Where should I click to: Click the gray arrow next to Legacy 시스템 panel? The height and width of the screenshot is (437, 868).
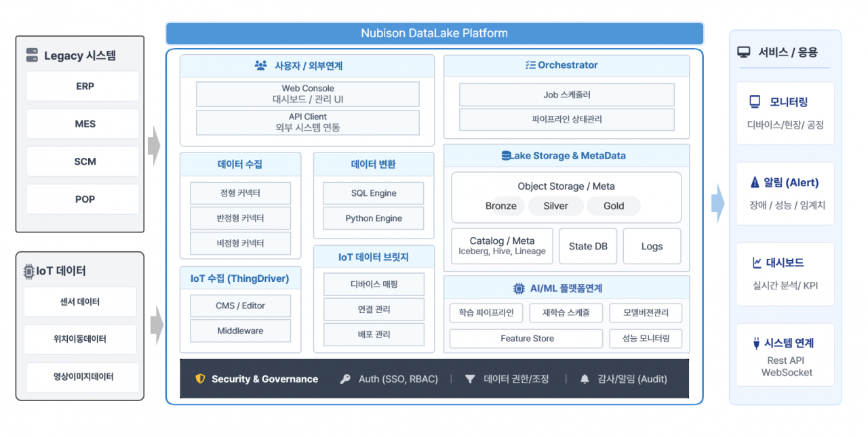point(155,144)
